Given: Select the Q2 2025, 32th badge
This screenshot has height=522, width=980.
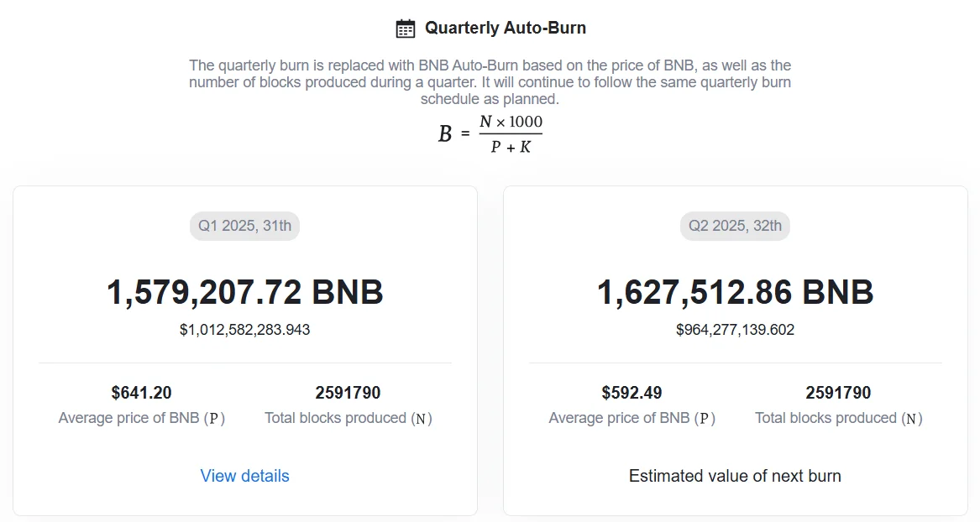Looking at the screenshot, I should pos(735,226).
